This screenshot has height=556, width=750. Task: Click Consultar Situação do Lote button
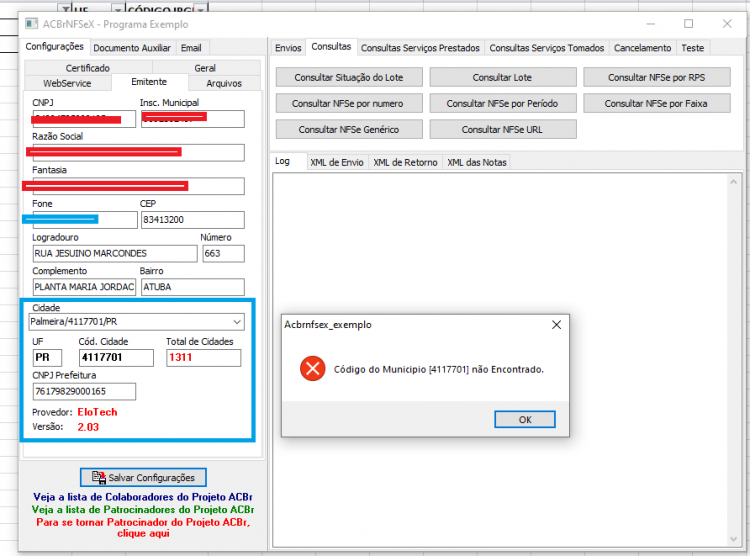349,78
